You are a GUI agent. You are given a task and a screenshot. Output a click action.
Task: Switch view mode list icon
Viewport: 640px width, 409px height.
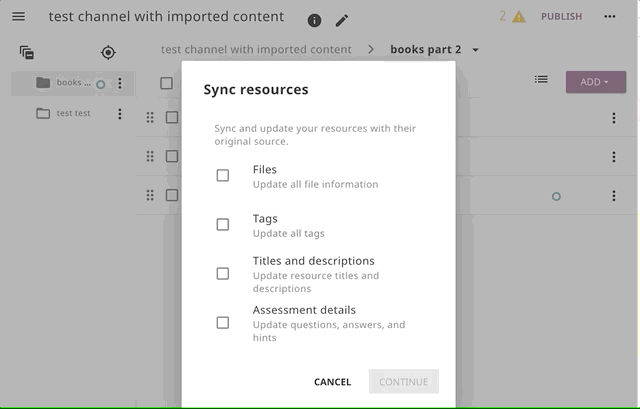tap(541, 79)
